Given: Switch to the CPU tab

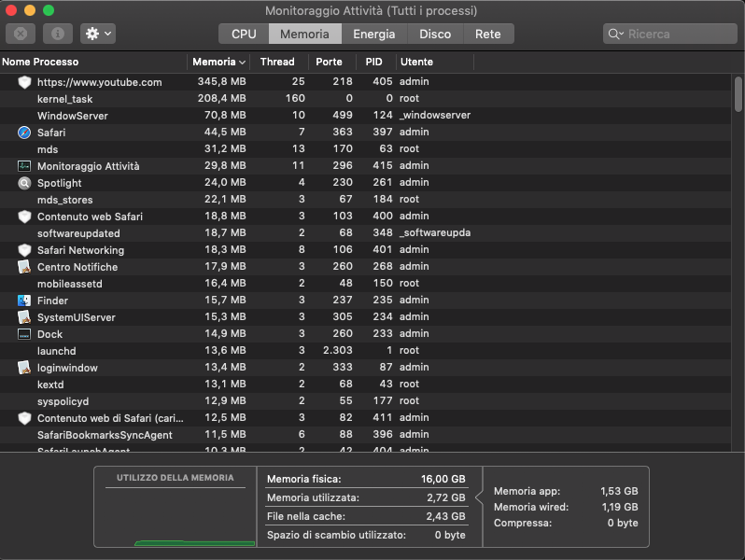Looking at the screenshot, I should coord(244,34).
